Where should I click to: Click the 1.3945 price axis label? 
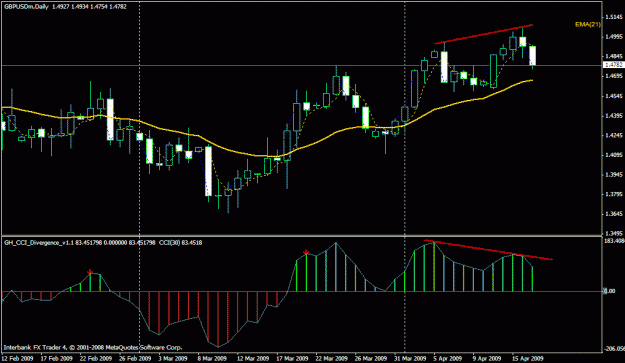coord(614,175)
